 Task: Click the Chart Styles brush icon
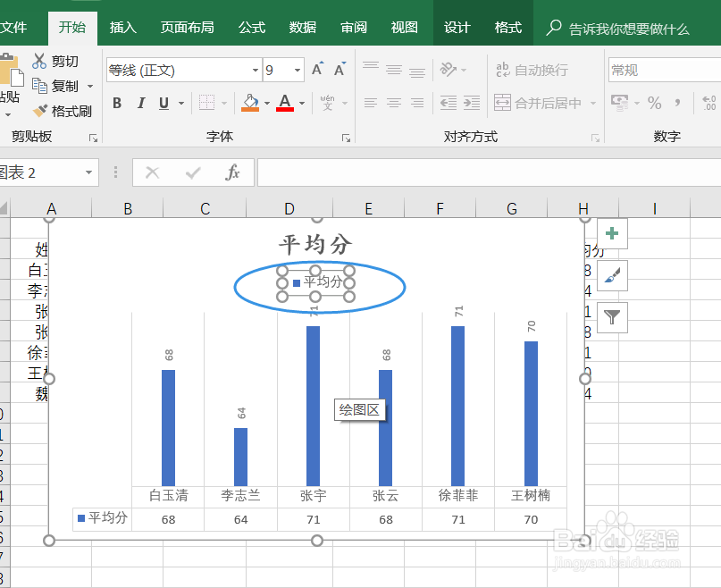[611, 276]
